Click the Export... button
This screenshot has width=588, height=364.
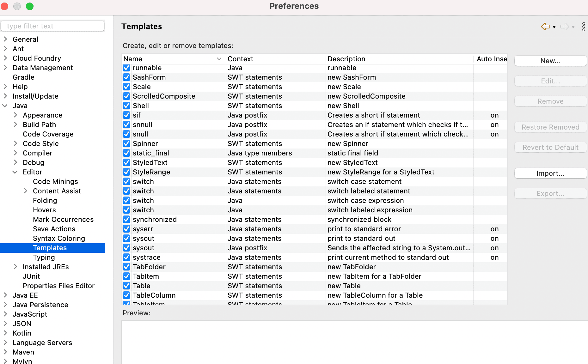[x=550, y=194]
